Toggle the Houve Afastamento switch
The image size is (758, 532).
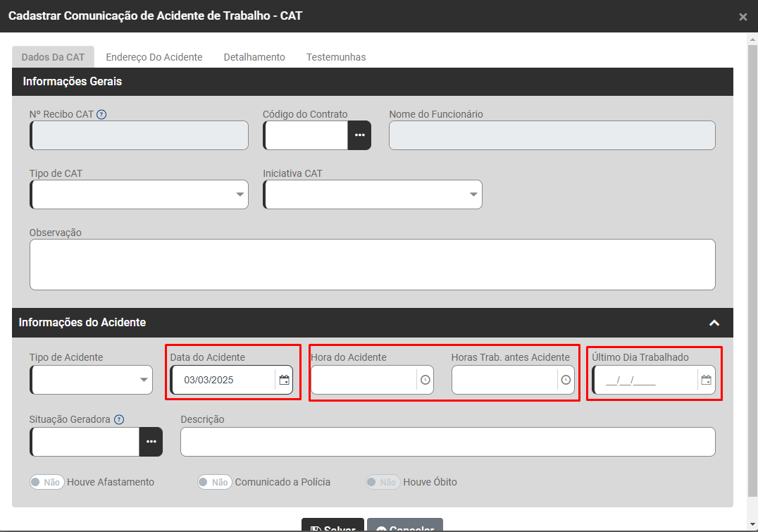click(x=46, y=483)
